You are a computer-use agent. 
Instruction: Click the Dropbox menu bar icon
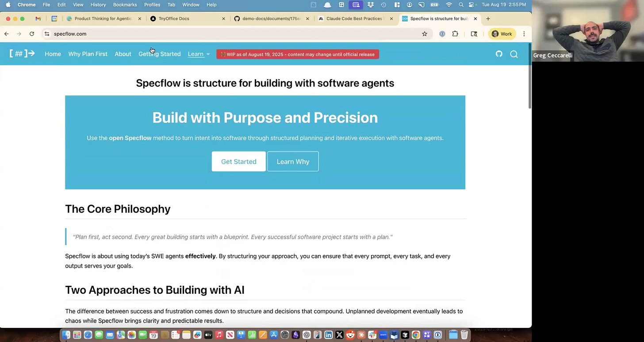pos(371,4)
